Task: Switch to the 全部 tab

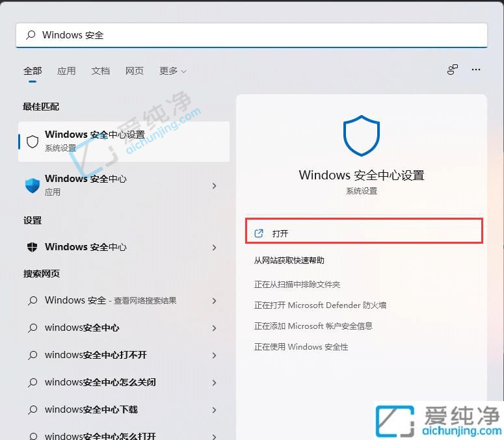Action: pos(33,71)
